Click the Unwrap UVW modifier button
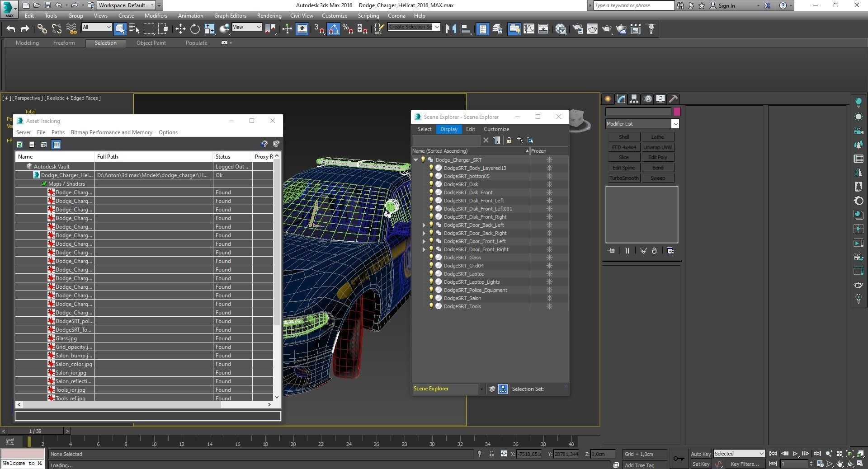The width and height of the screenshot is (868, 469). (658, 147)
